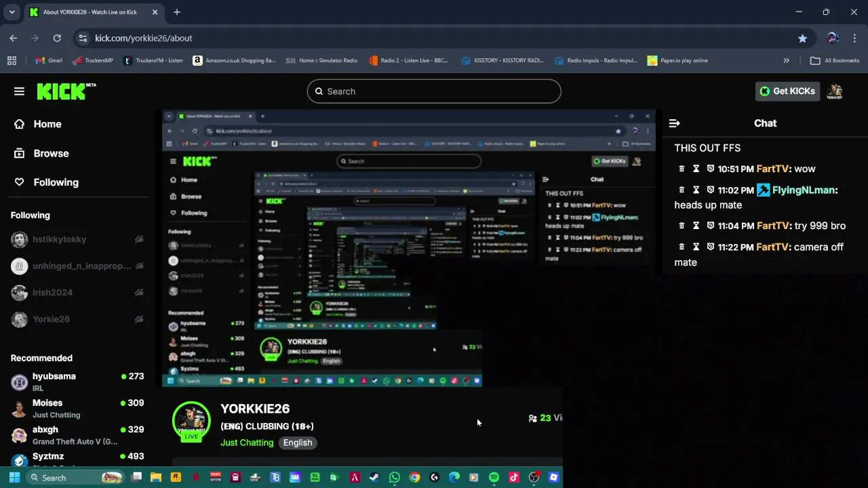Open the Chrome three-dot menu
The image size is (868, 488).
coord(854,38)
